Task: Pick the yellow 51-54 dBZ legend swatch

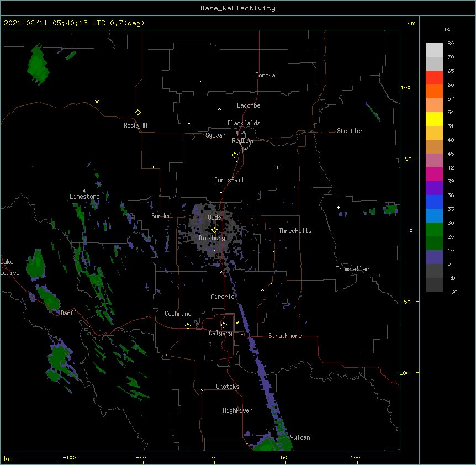Action: (x=434, y=119)
